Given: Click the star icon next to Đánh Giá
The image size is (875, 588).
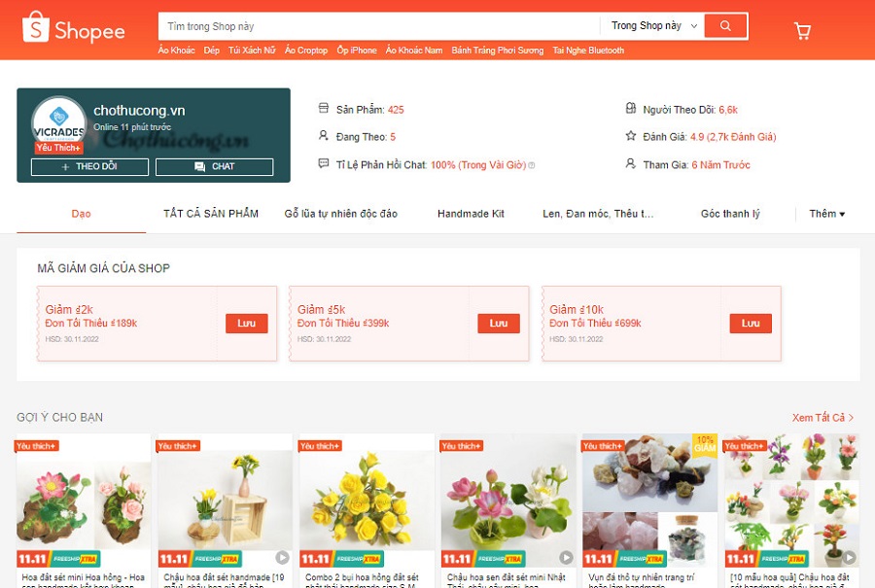Looking at the screenshot, I should pos(631,135).
